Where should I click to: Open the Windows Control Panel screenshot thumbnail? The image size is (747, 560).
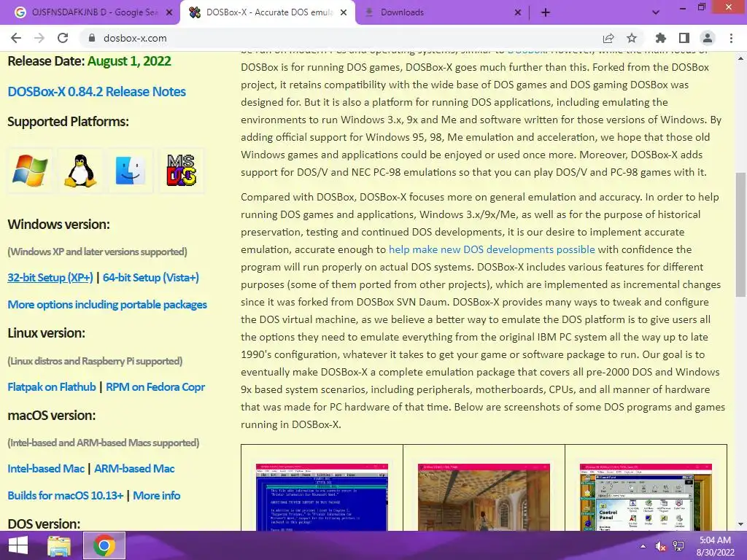tap(646, 497)
